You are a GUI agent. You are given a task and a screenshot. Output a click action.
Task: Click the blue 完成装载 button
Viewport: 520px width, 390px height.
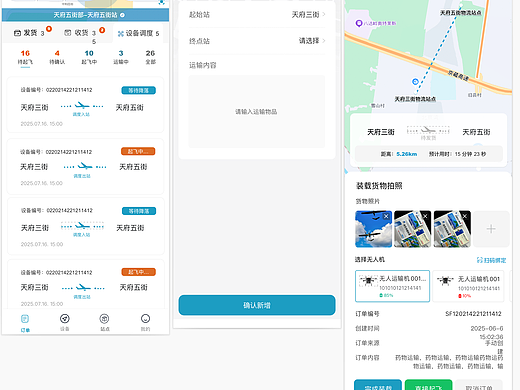click(378, 385)
